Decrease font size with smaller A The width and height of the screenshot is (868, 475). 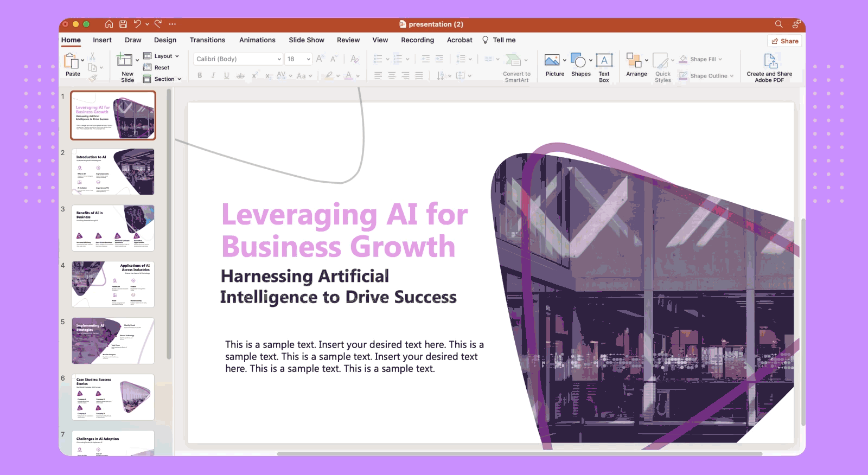pyautogui.click(x=334, y=59)
